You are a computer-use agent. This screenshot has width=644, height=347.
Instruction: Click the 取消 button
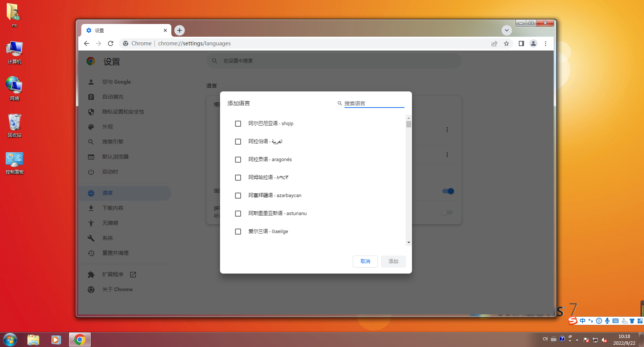pyautogui.click(x=365, y=262)
